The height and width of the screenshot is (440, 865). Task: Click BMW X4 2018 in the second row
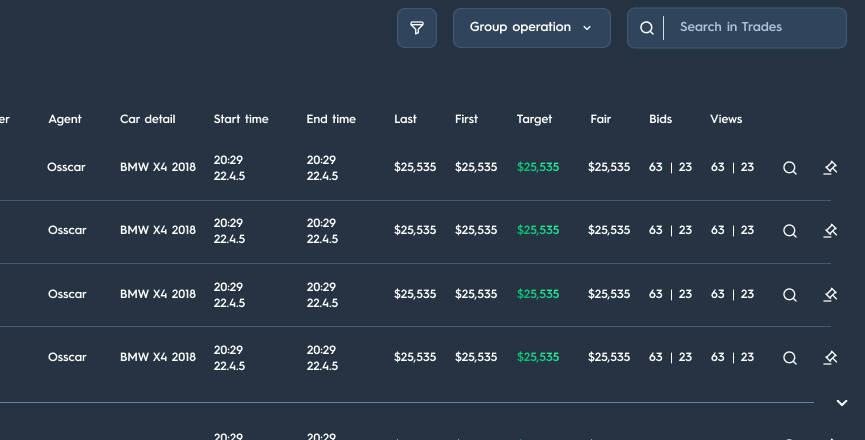(x=158, y=230)
